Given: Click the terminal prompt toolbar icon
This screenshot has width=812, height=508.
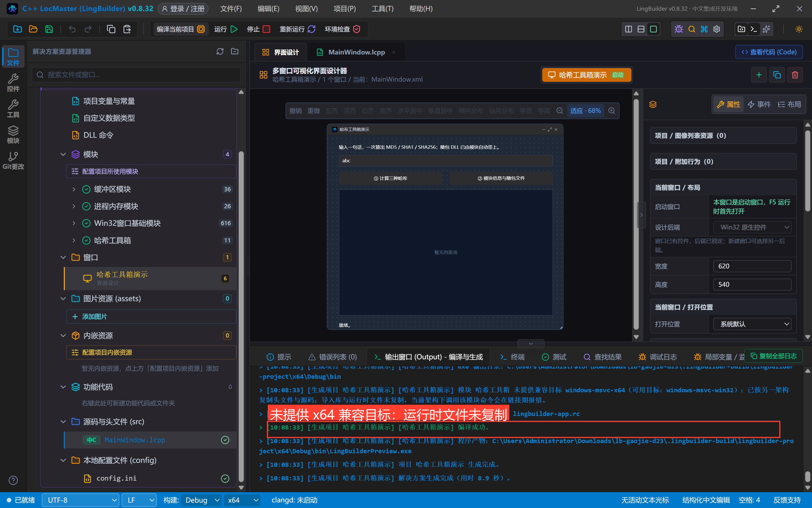Looking at the screenshot, I should (754, 29).
